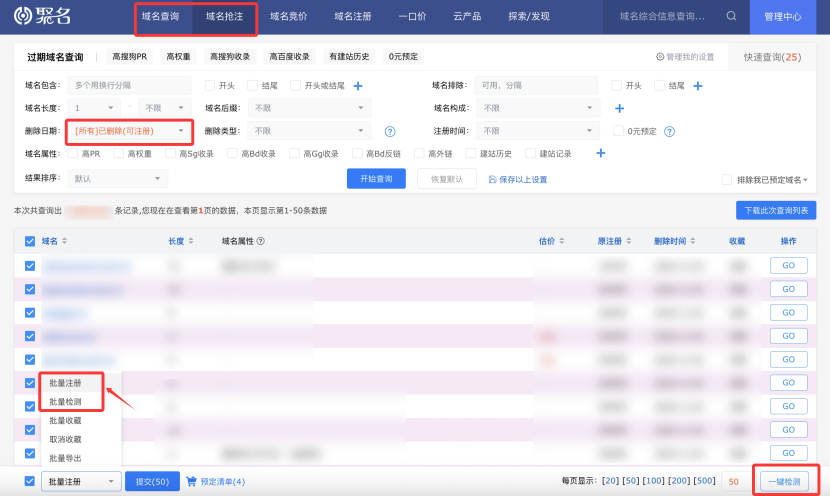Enable the 高权重 attribute checkbox
The width and height of the screenshot is (830, 496).
tap(119, 154)
